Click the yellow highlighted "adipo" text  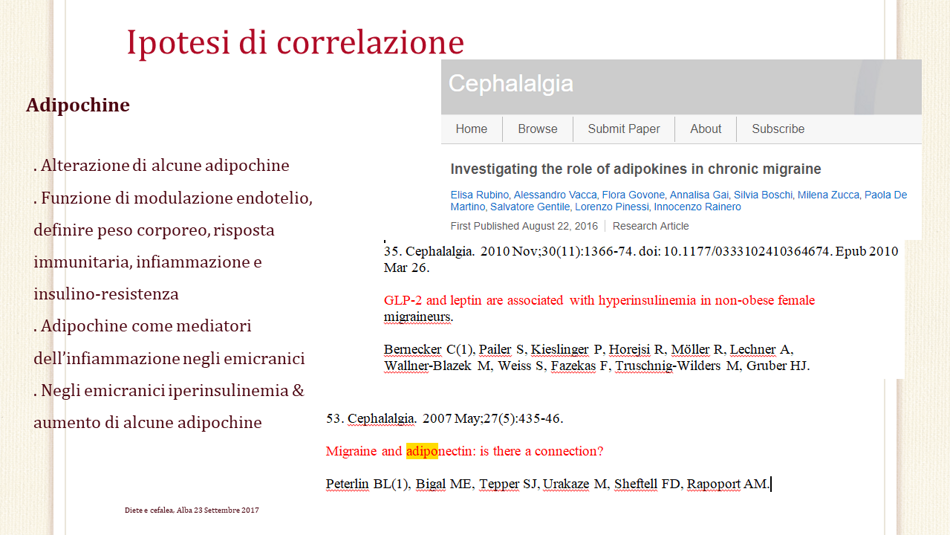[x=421, y=451]
